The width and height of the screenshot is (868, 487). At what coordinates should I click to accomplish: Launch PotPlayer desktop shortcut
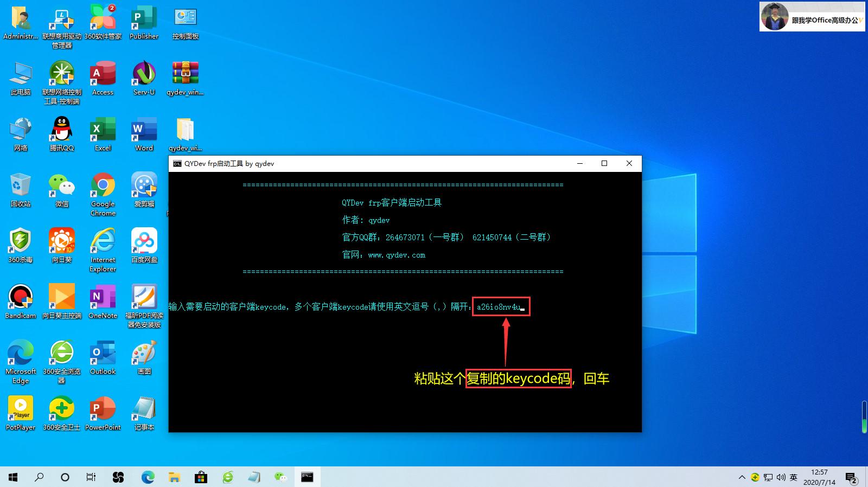(21, 414)
